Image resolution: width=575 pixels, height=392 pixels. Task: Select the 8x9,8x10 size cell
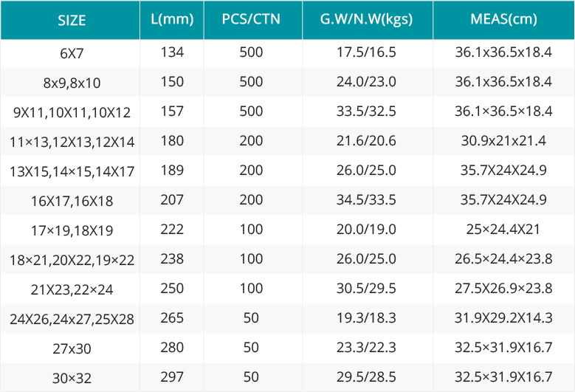click(x=72, y=83)
